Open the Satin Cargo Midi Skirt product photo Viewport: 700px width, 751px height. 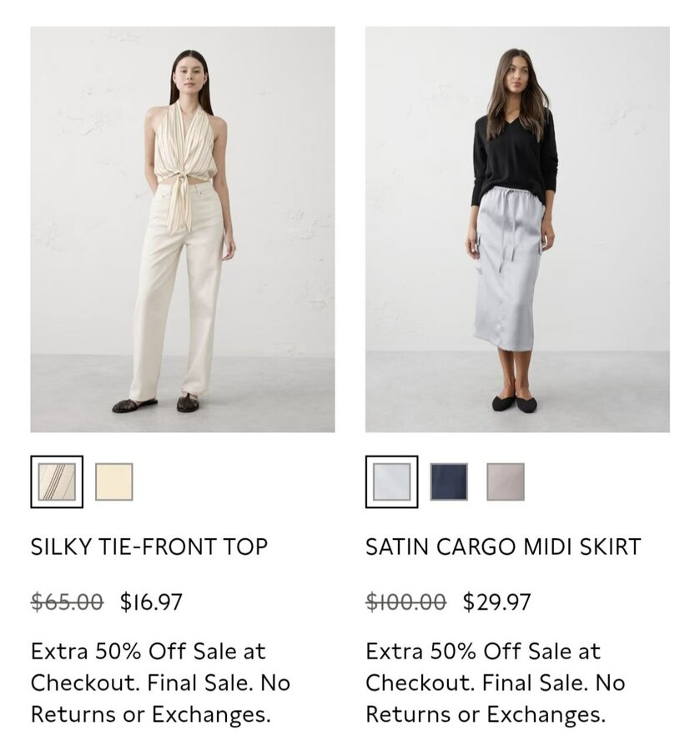(x=517, y=229)
